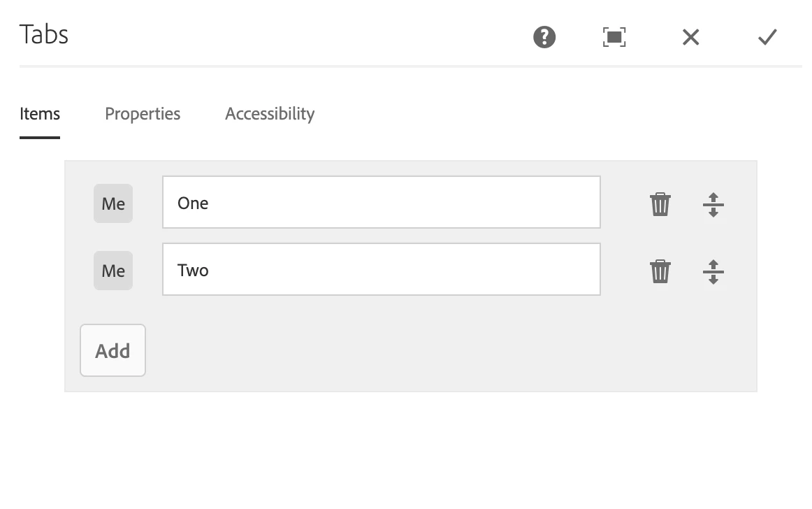Switch to the Properties tab

pyautogui.click(x=143, y=113)
